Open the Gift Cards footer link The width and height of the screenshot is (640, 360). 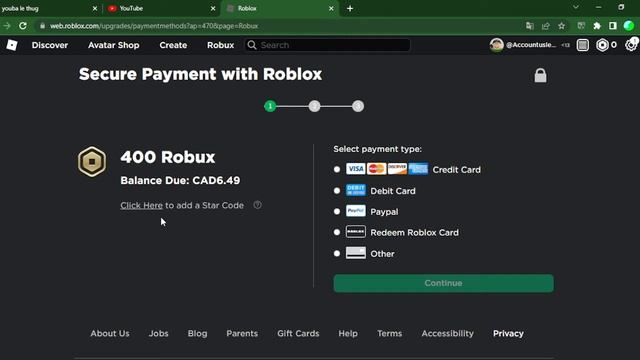tap(298, 333)
